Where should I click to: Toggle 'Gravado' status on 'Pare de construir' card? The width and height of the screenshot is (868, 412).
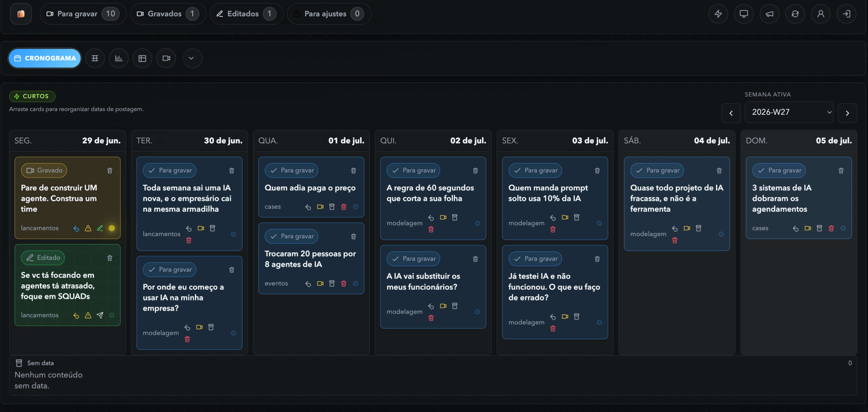coord(44,170)
